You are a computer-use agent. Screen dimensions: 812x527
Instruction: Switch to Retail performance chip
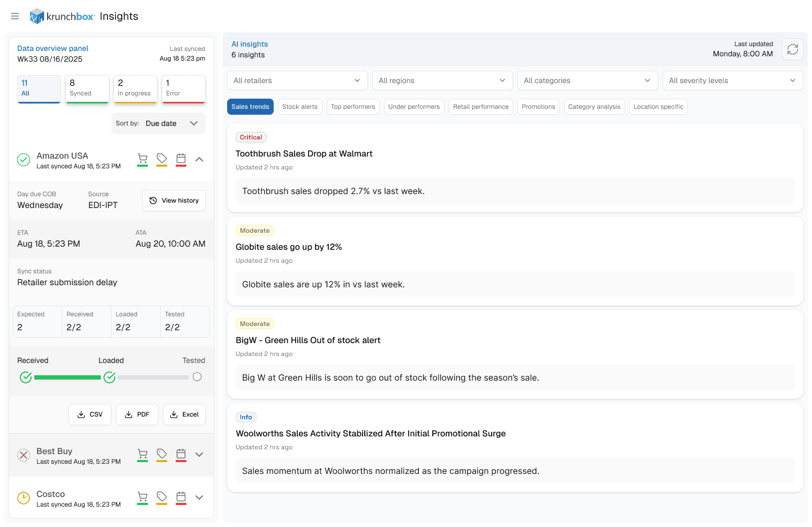click(x=481, y=107)
